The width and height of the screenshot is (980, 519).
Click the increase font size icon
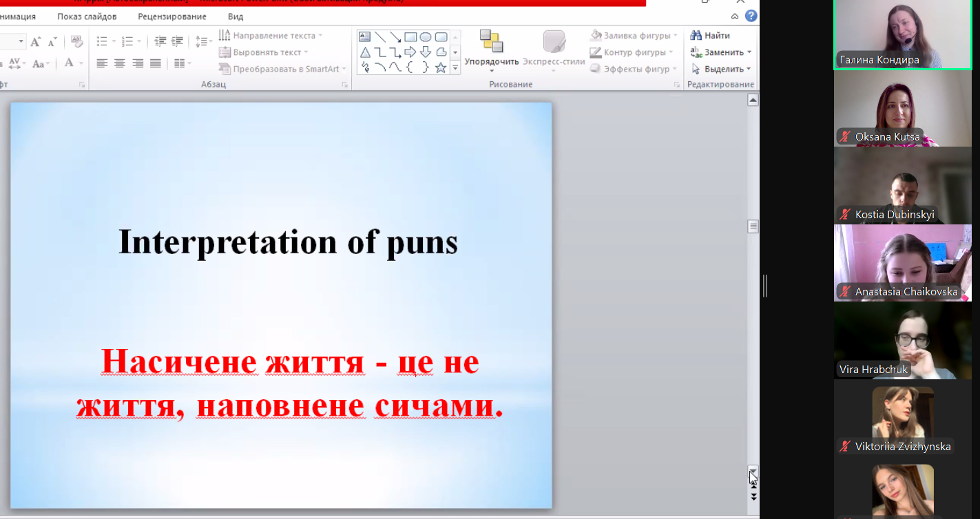click(x=35, y=41)
